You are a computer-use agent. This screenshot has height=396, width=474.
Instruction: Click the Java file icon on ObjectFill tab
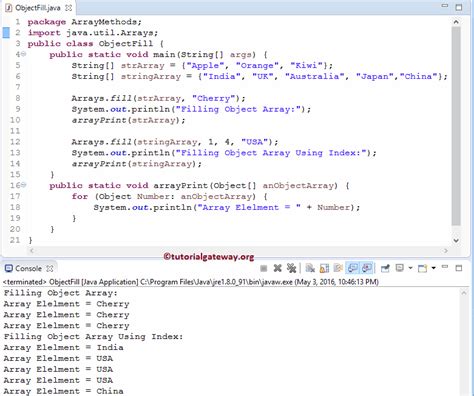(9, 8)
